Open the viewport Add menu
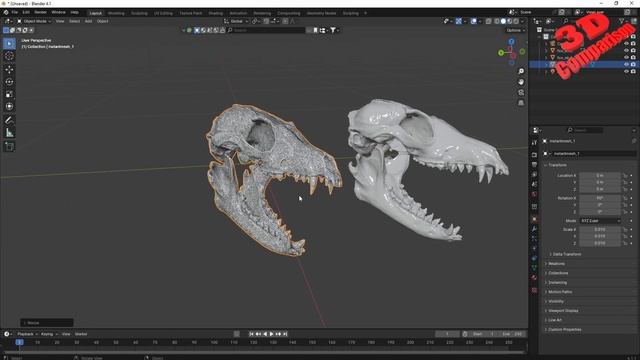This screenshot has height=360, width=640. pos(88,21)
